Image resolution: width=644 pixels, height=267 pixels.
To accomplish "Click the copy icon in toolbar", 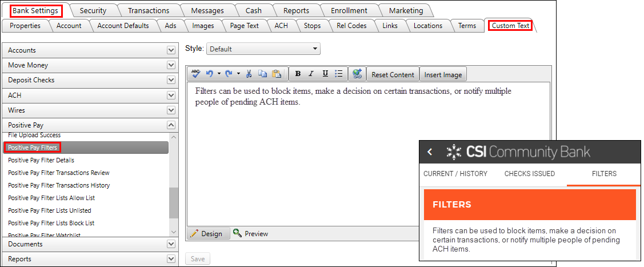I will [x=262, y=74].
